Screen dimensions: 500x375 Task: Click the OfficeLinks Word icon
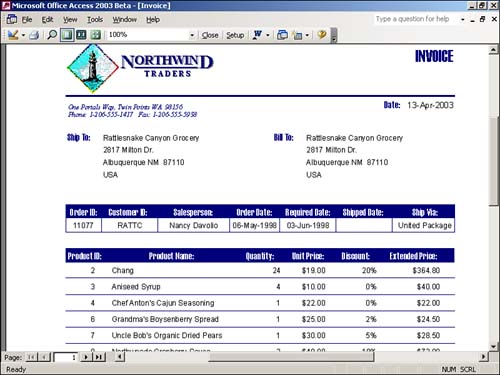258,35
